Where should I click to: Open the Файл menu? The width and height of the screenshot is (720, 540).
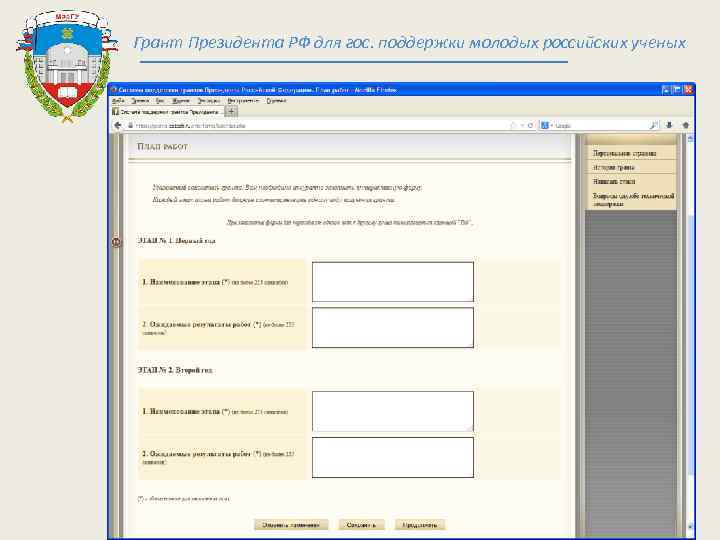pos(118,101)
